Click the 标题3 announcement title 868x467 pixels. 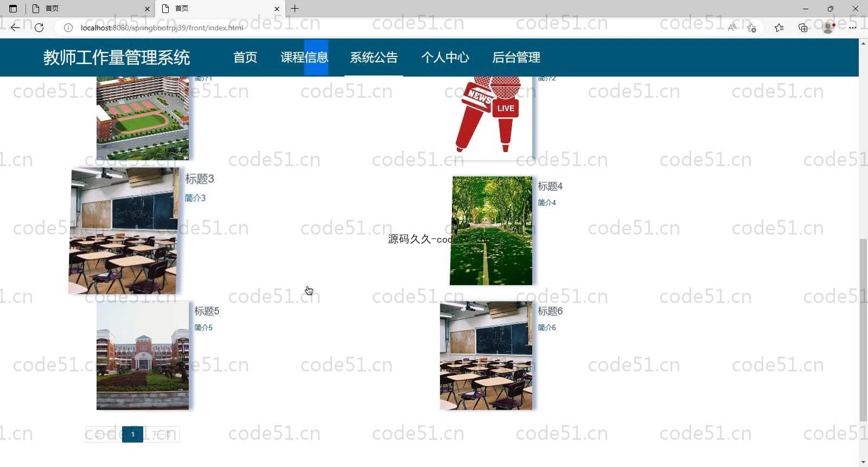pos(200,179)
